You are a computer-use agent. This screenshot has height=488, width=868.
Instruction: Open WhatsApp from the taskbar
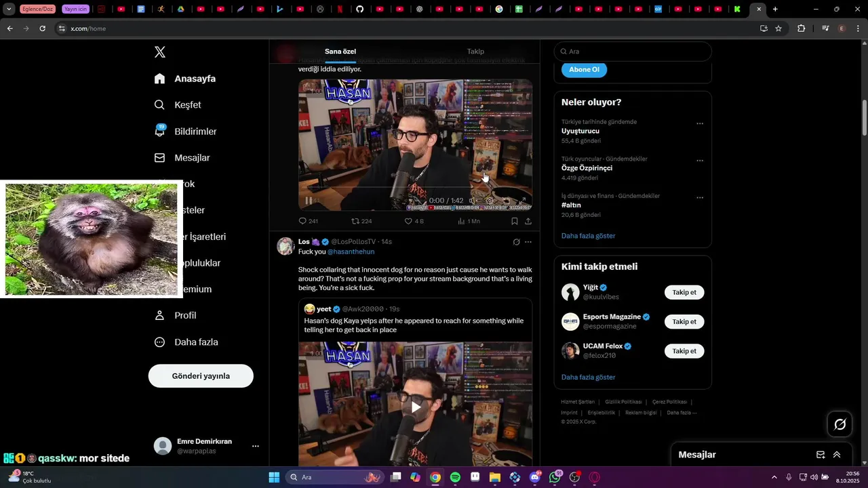pyautogui.click(x=555, y=477)
